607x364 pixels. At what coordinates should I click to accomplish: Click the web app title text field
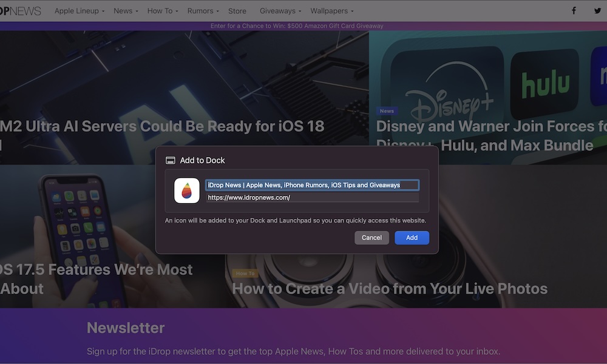[x=312, y=185]
